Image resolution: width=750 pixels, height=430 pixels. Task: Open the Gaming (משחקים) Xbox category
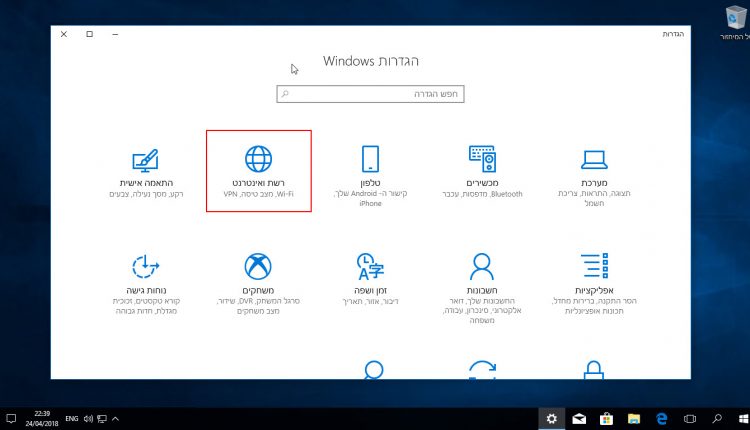click(258, 283)
